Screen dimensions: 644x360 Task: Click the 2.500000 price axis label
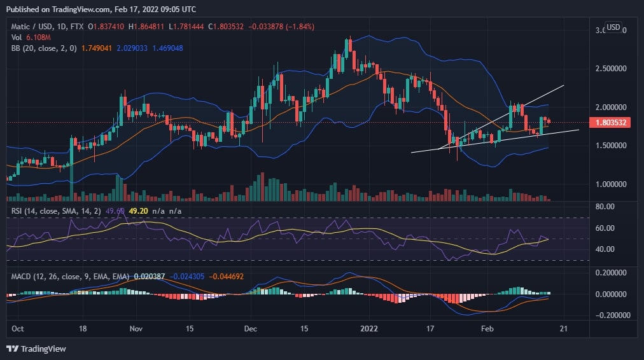click(x=611, y=69)
